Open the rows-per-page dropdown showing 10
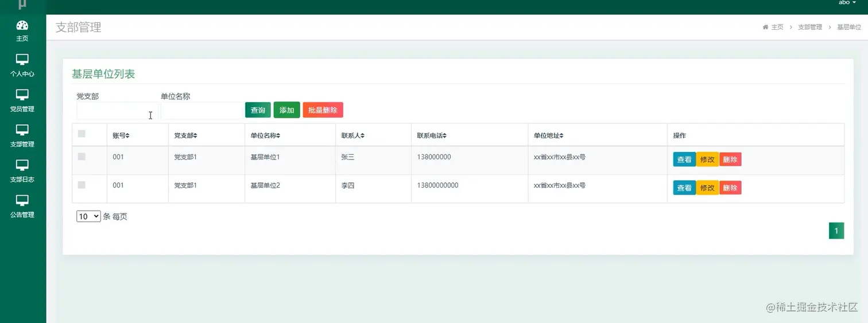 (x=88, y=216)
